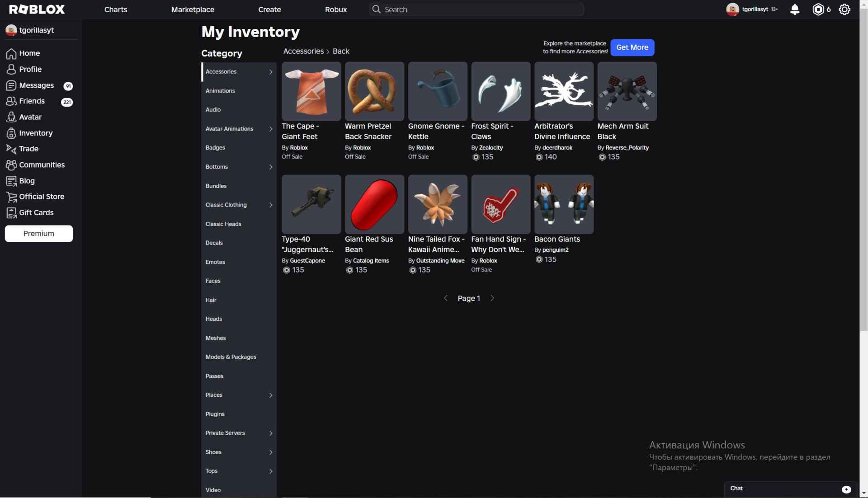This screenshot has height=498, width=868.
Task: Go to next inventory page arrow
Action: click(492, 298)
